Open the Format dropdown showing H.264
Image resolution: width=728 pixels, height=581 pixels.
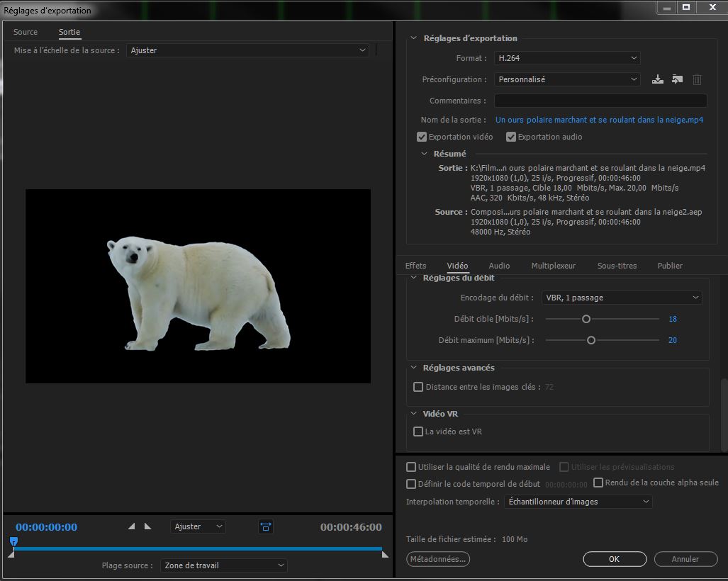pos(567,58)
